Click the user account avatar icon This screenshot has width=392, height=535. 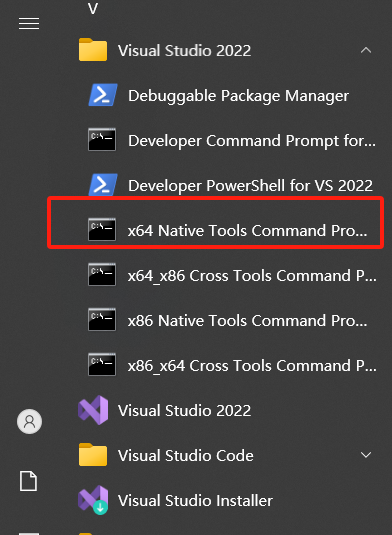tap(30, 421)
